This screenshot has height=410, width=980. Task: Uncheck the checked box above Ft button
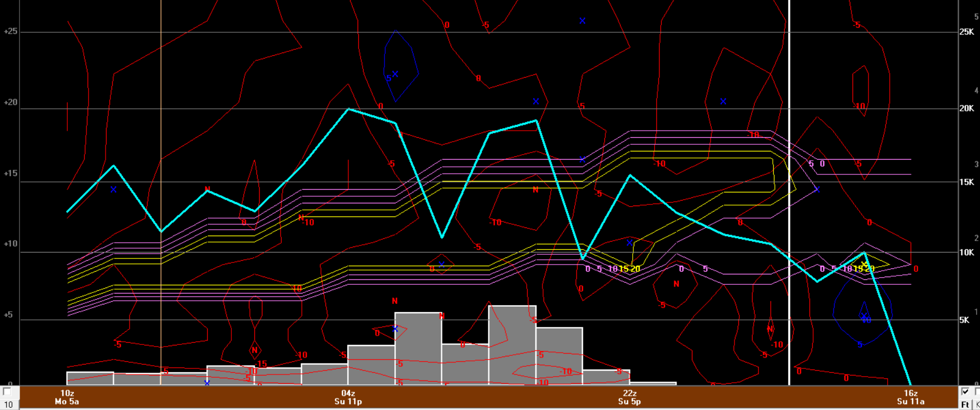point(965,392)
